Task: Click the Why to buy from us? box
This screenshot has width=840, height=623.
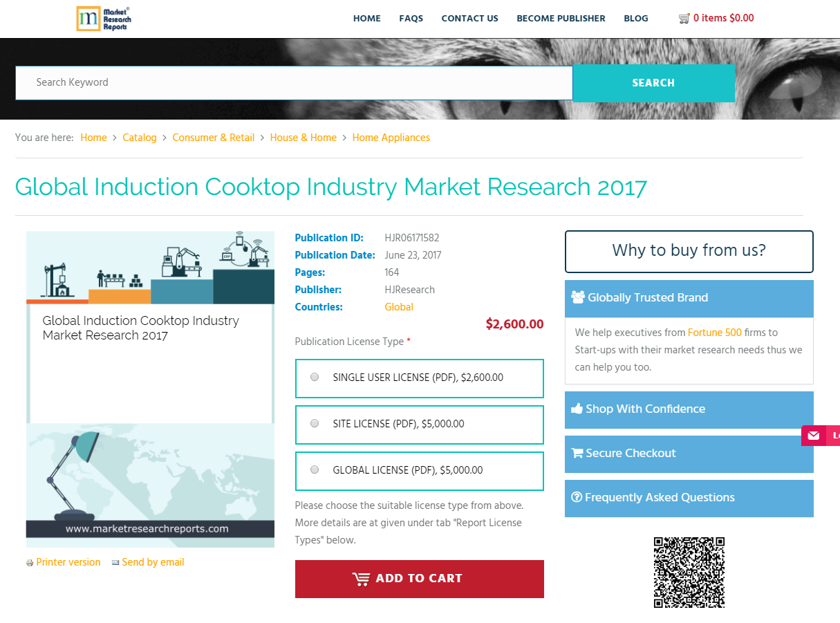Action: coord(689,252)
